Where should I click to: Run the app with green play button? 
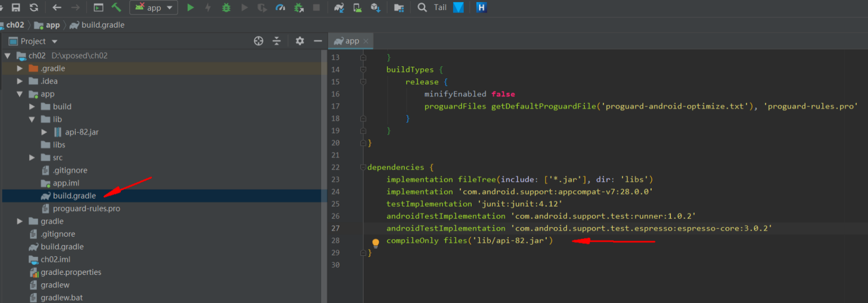pyautogui.click(x=191, y=8)
